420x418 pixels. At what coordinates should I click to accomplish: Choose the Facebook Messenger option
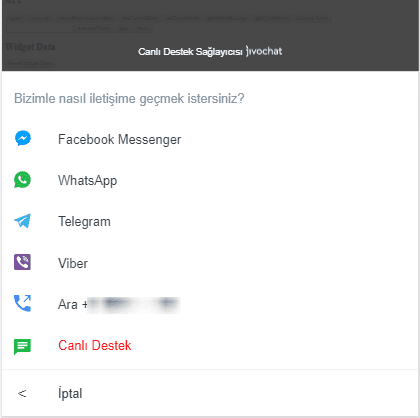[x=210, y=139]
